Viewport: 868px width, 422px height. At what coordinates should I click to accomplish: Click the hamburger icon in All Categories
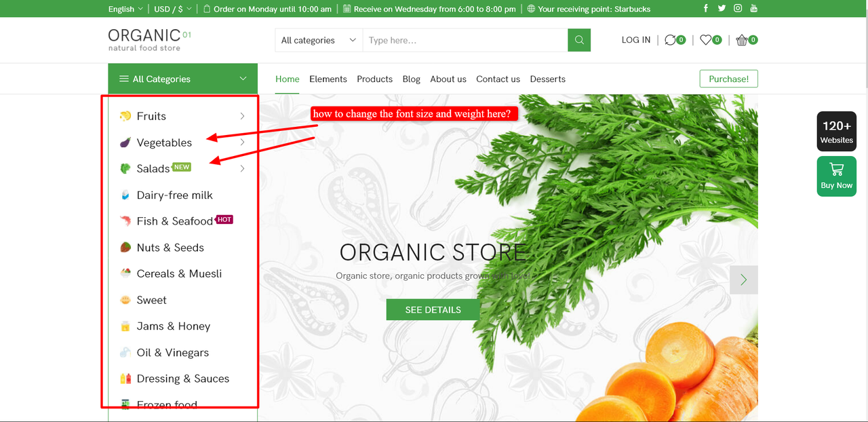point(123,79)
